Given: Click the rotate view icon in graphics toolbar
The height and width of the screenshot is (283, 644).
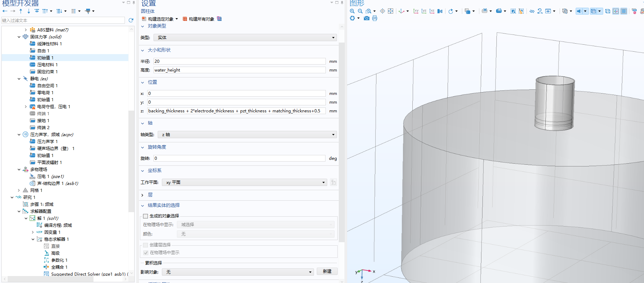Looking at the screenshot, I should [x=451, y=11].
